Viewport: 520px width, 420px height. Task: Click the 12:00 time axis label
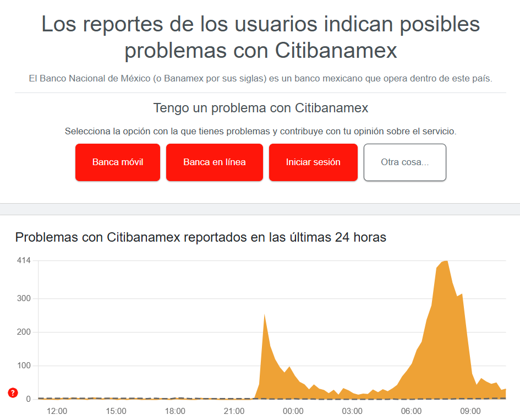57,411
